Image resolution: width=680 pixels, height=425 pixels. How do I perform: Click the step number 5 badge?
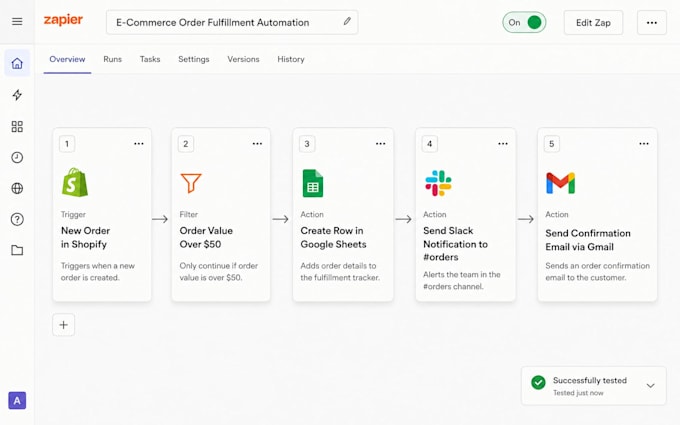point(552,144)
